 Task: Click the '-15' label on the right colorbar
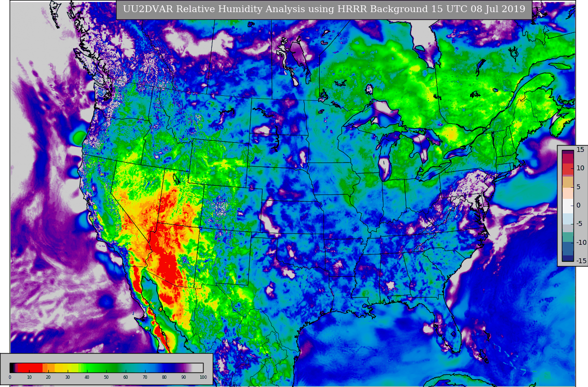[x=581, y=261]
